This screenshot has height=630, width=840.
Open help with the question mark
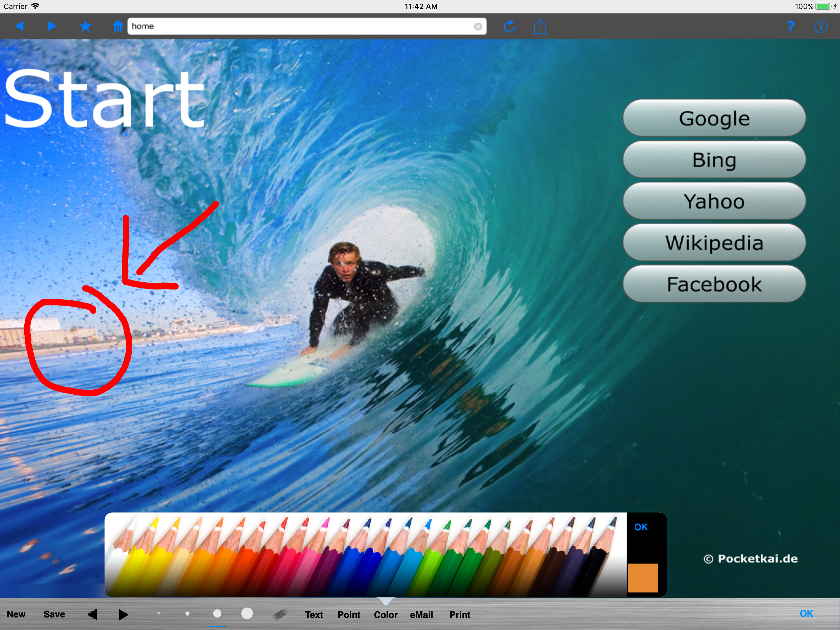pos(790,26)
